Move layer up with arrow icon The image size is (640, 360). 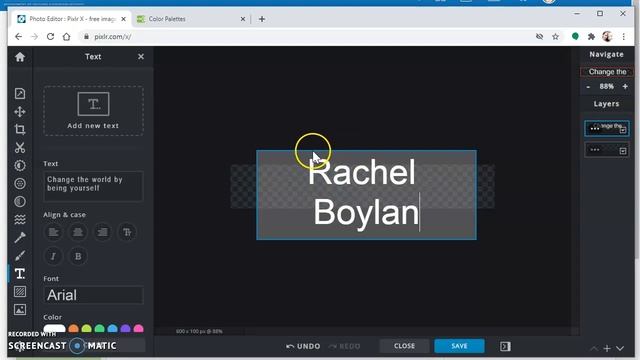[x=594, y=348]
